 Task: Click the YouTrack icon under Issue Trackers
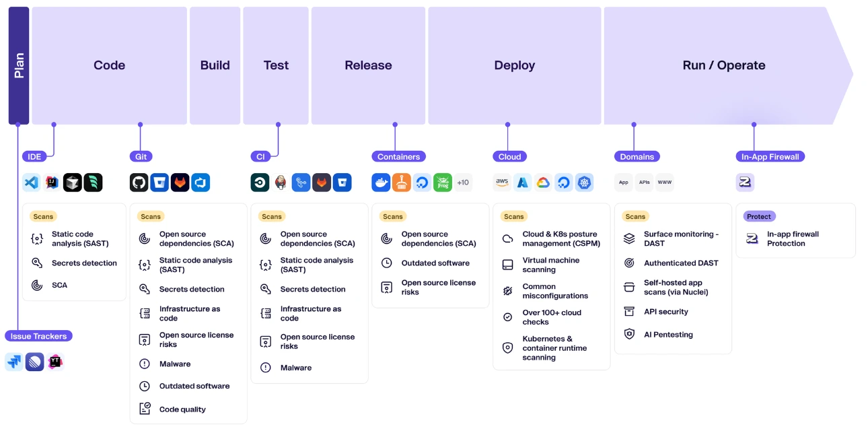pos(55,362)
